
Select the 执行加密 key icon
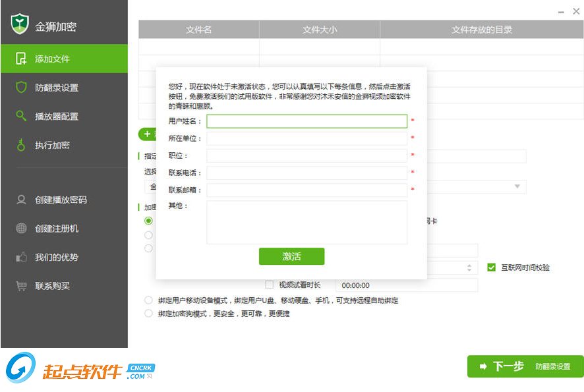point(21,144)
